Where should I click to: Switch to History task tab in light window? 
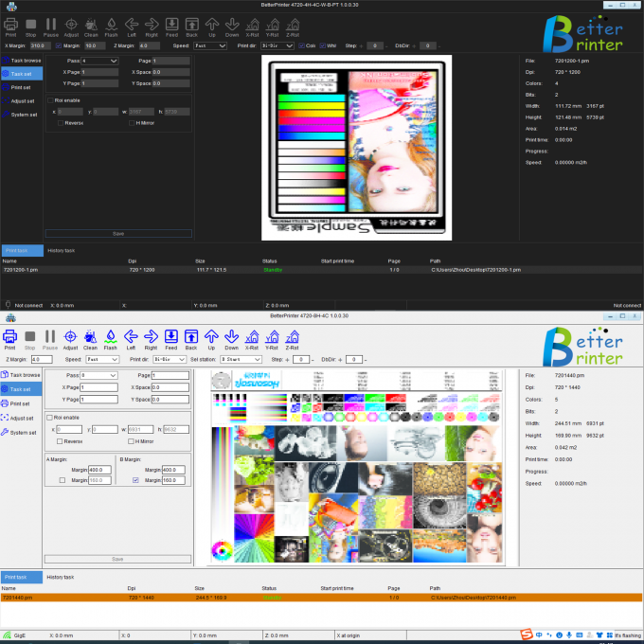(x=62, y=577)
